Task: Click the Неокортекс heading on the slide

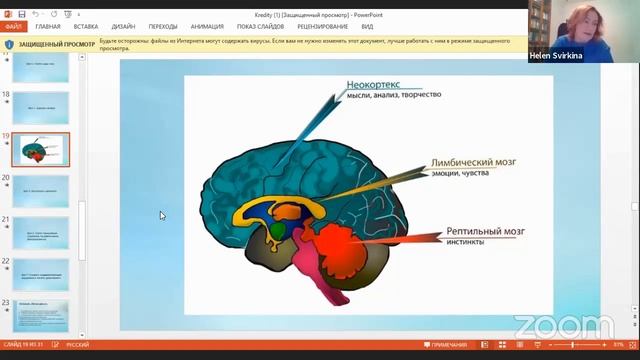Action: pyautogui.click(x=373, y=84)
